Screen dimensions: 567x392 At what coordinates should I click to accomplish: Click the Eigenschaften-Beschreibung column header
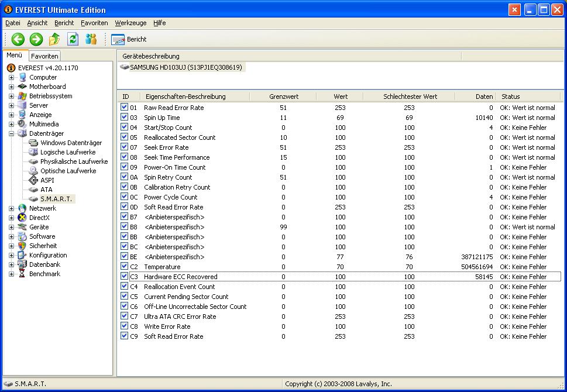pyautogui.click(x=195, y=97)
